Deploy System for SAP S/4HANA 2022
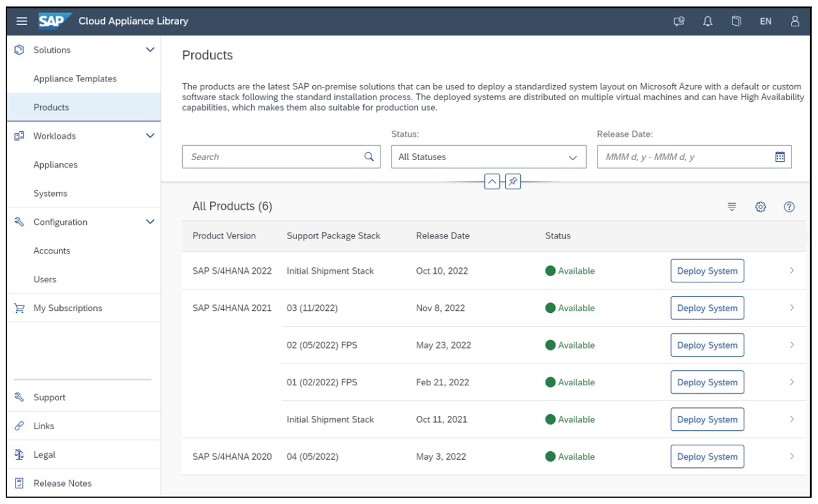 click(707, 271)
